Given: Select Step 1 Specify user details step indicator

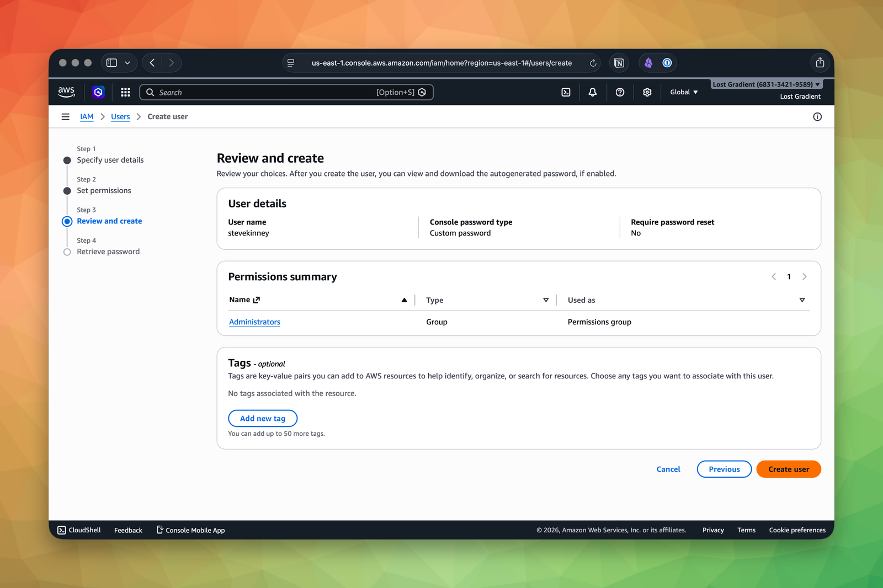Looking at the screenshot, I should coord(67,160).
